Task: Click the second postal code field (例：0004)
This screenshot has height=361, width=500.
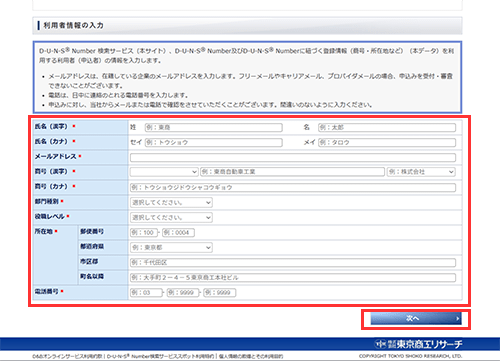Action: (178, 232)
